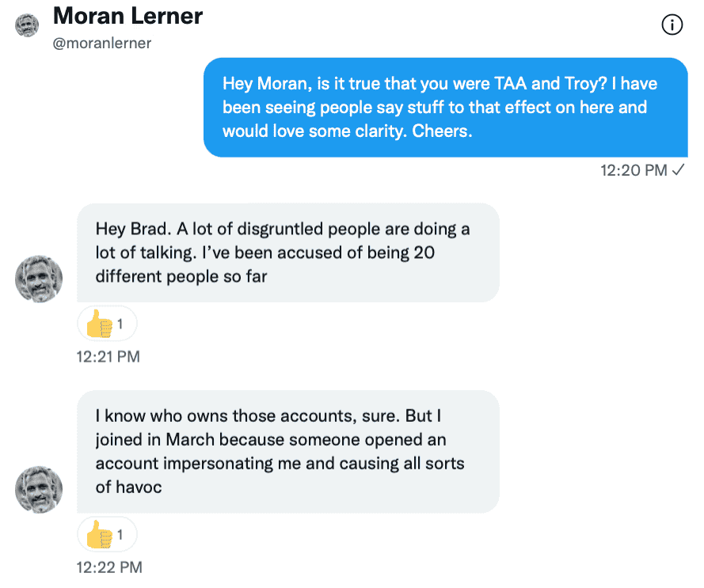The image size is (704, 588).
Task: Toggle thumbs-up reaction under 12:22 PM message
Action: (107, 534)
